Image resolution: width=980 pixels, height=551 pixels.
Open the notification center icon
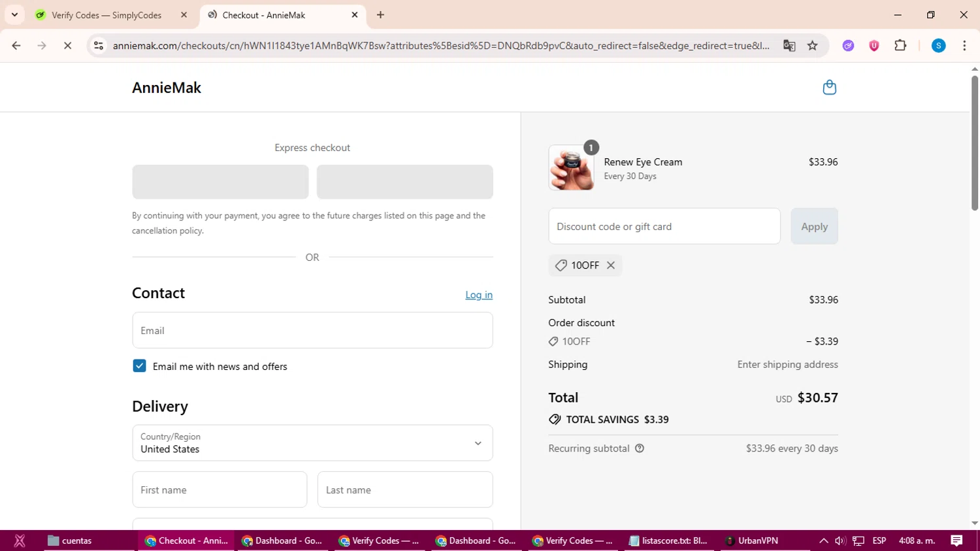956,541
